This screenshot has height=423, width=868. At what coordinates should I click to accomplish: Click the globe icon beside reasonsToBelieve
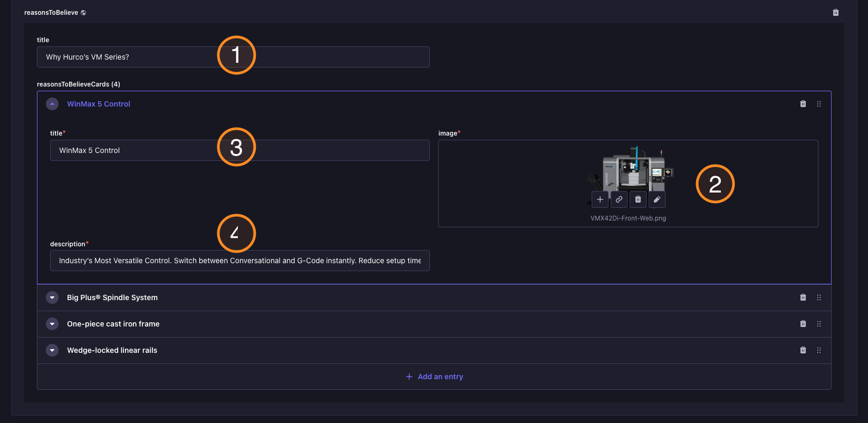click(83, 13)
